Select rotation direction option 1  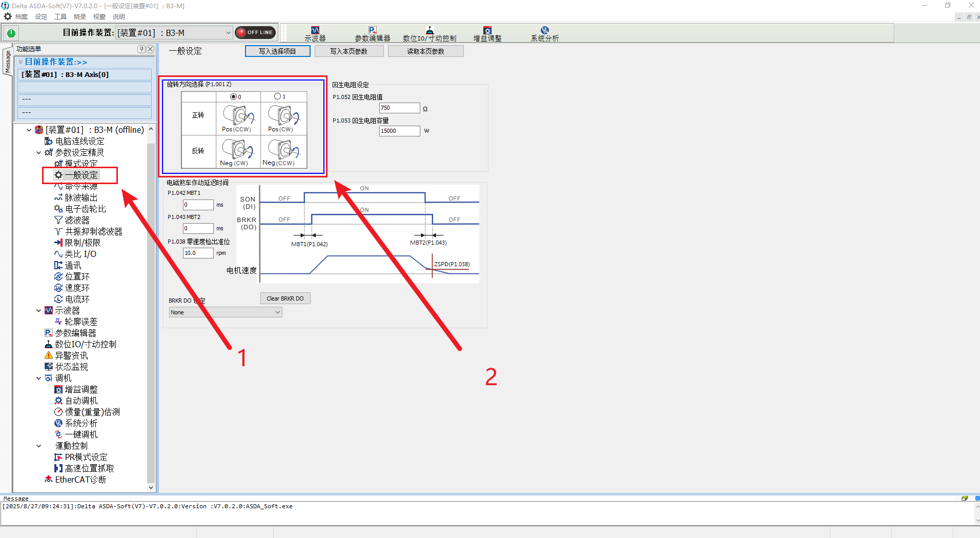[x=277, y=96]
